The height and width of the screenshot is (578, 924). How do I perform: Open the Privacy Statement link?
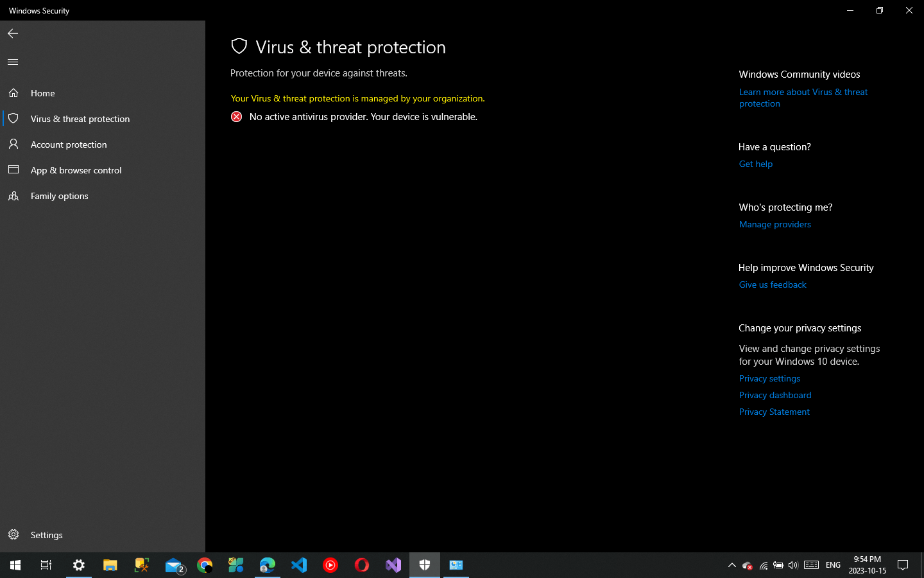click(774, 412)
